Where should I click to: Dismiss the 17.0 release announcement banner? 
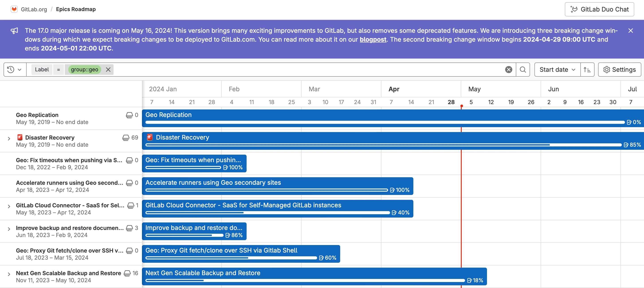[x=630, y=31]
